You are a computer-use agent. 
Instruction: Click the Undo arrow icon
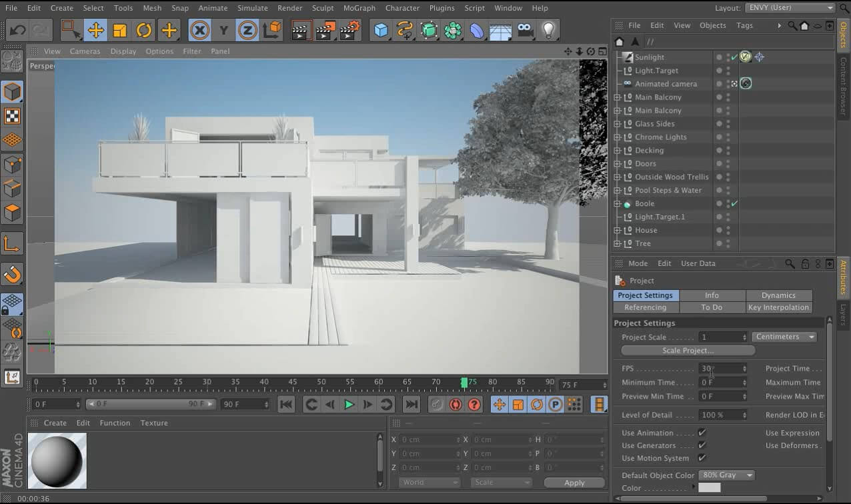click(x=18, y=30)
